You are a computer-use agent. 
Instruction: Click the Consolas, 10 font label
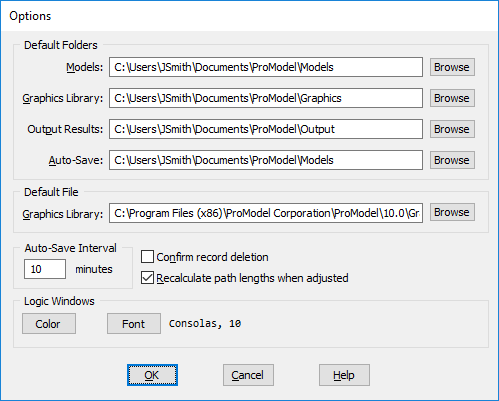tap(205, 324)
